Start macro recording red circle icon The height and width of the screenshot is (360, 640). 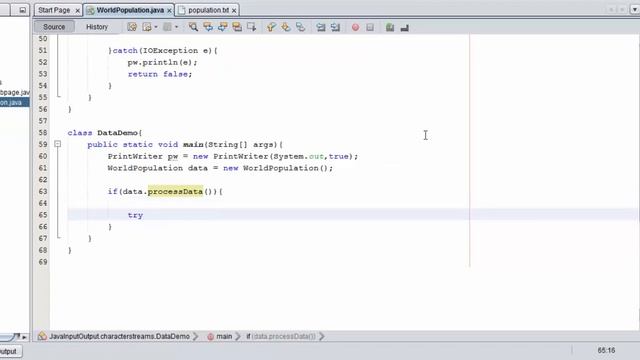pos(356,27)
